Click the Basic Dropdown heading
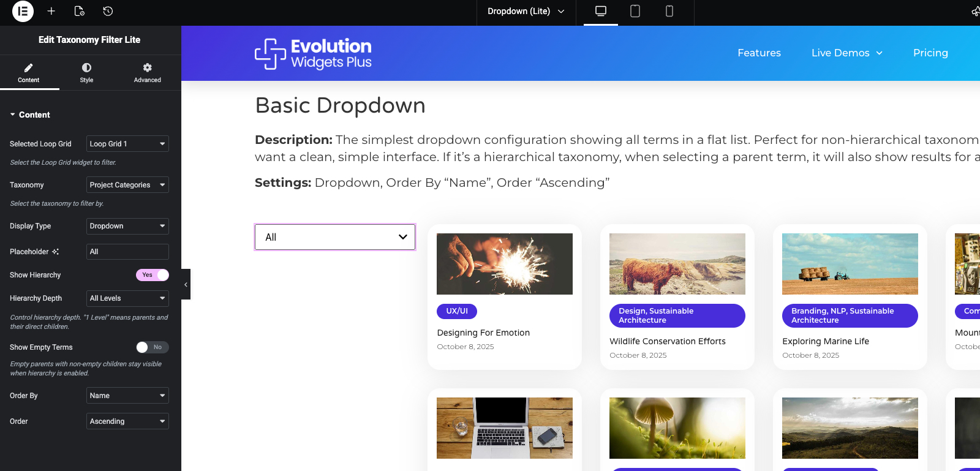This screenshot has width=980, height=471. coord(340,105)
